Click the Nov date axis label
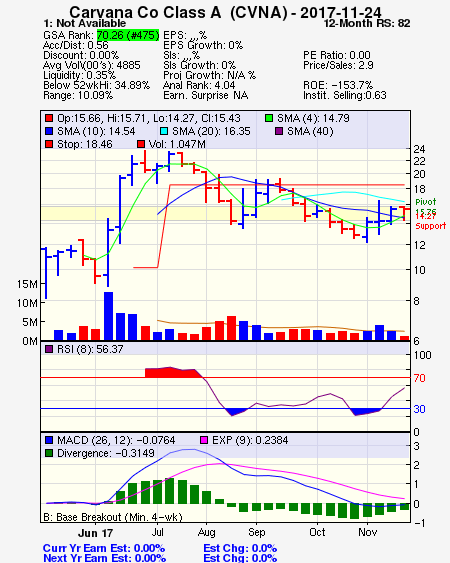This screenshot has height=563, width=450. [367, 532]
